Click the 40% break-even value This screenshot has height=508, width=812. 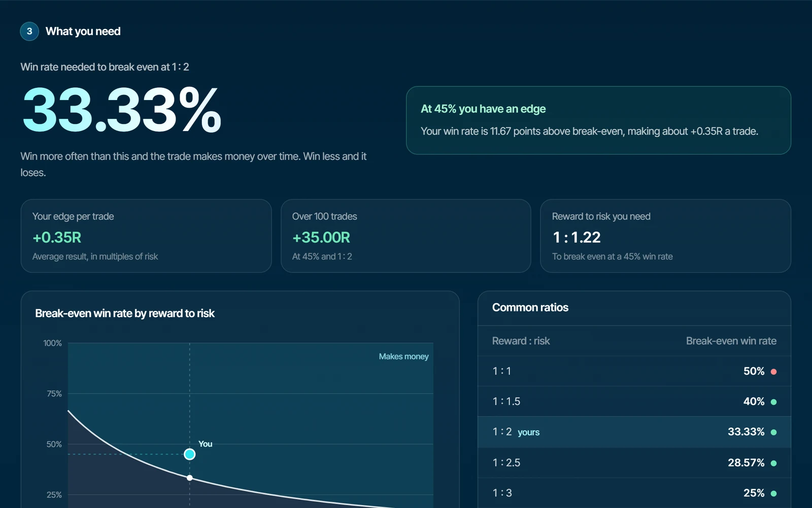754,401
